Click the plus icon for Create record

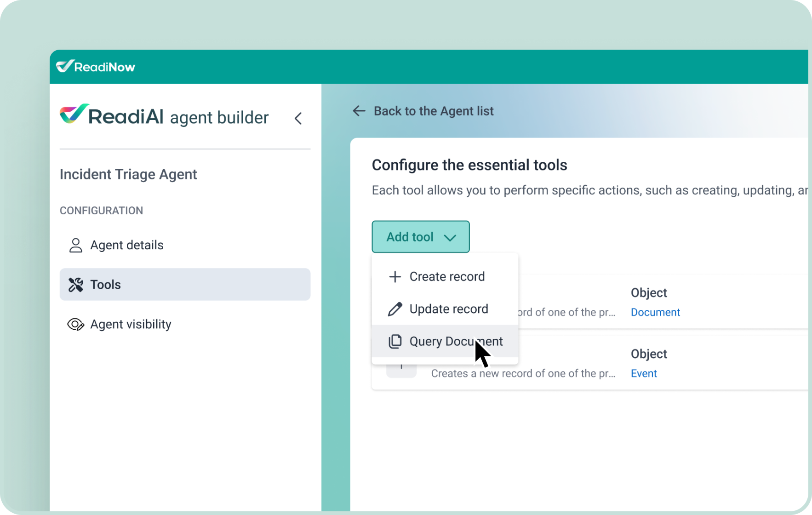point(395,277)
